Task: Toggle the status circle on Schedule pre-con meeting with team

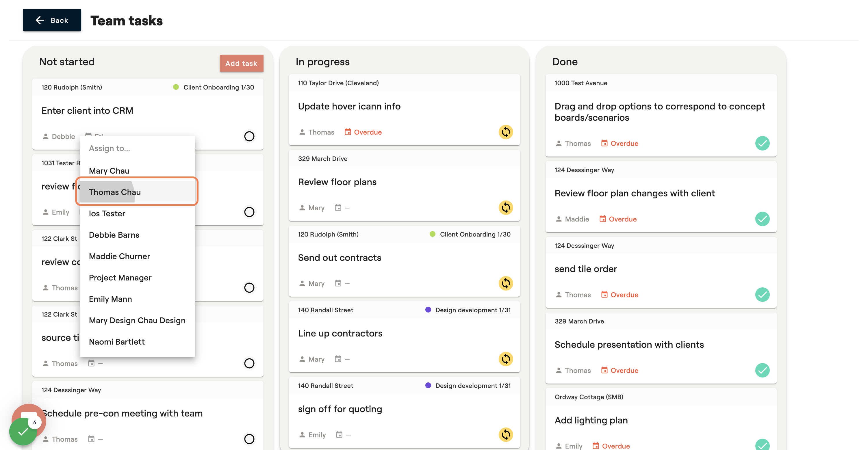Action: pos(249,439)
